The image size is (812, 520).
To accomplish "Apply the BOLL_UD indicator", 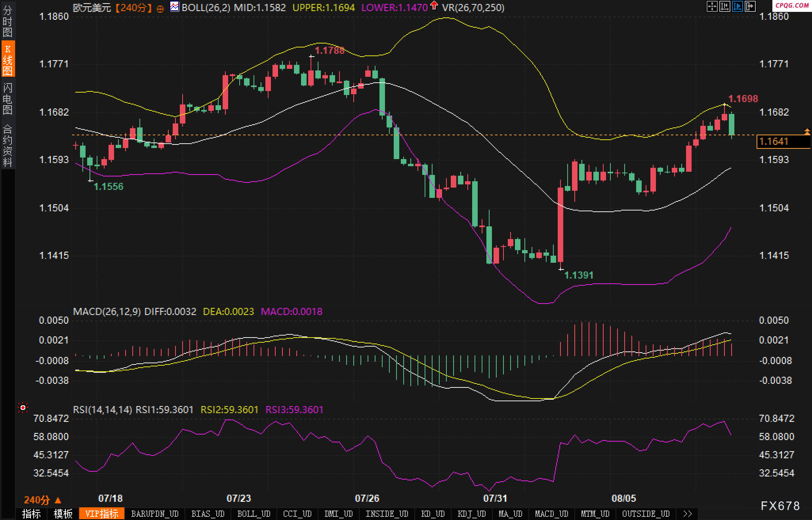I will [254, 514].
